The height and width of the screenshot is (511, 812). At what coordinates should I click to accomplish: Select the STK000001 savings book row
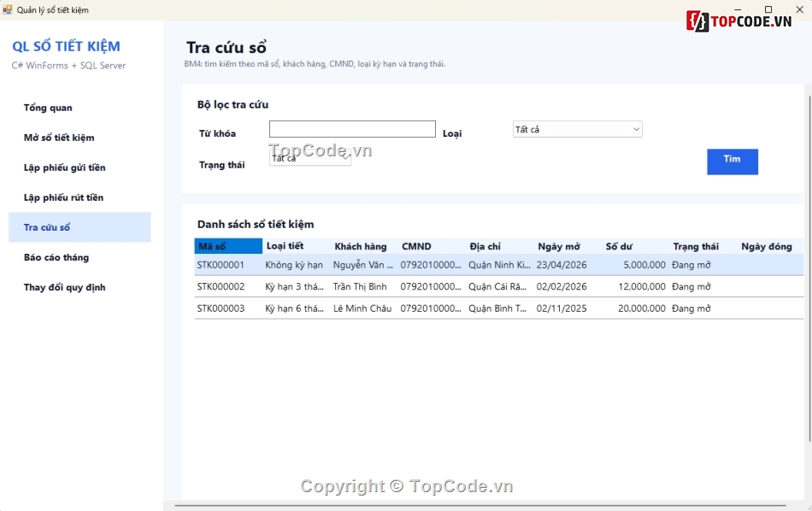[498, 265]
